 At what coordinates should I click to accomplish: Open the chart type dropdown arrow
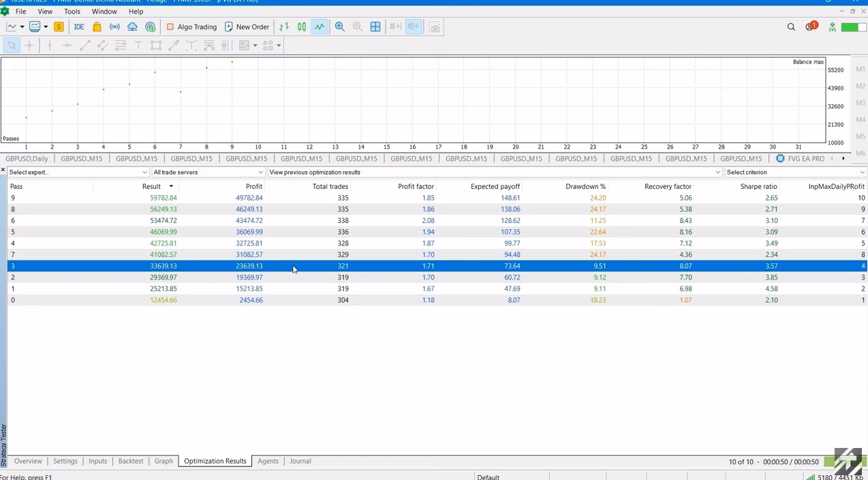click(22, 27)
